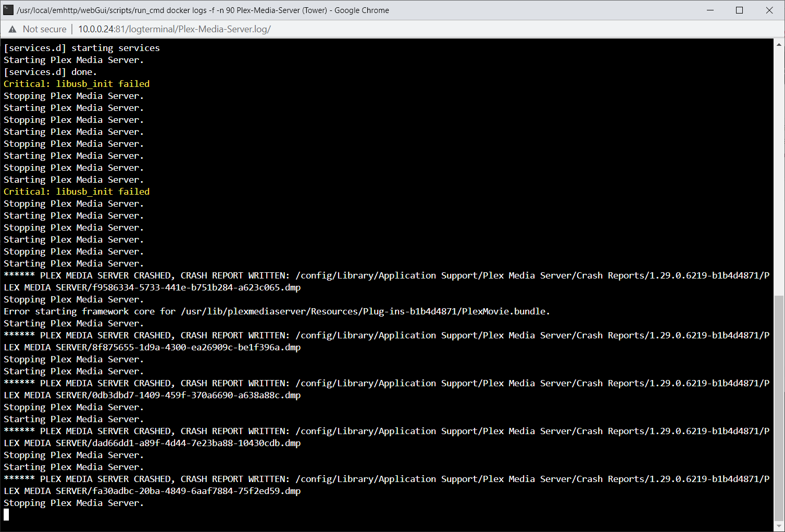Click the first 'Starting Plex Media Server.' line
Screen dimensions: 785x532
(x=73, y=60)
